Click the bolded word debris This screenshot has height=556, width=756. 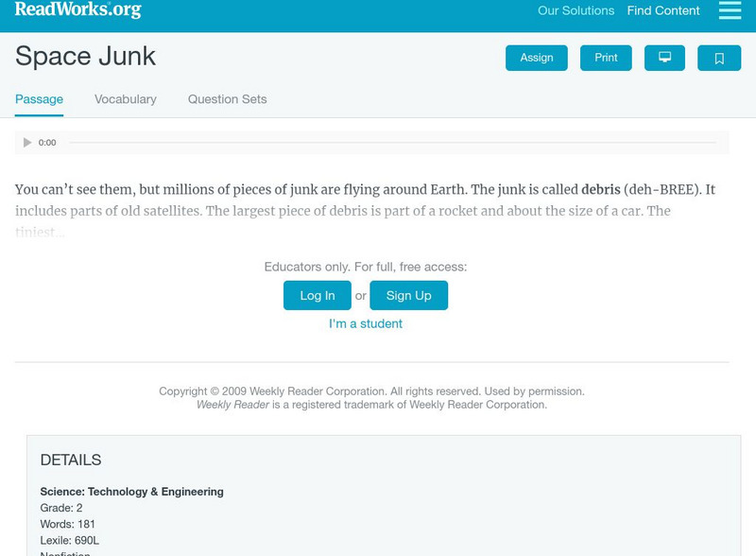597,187
